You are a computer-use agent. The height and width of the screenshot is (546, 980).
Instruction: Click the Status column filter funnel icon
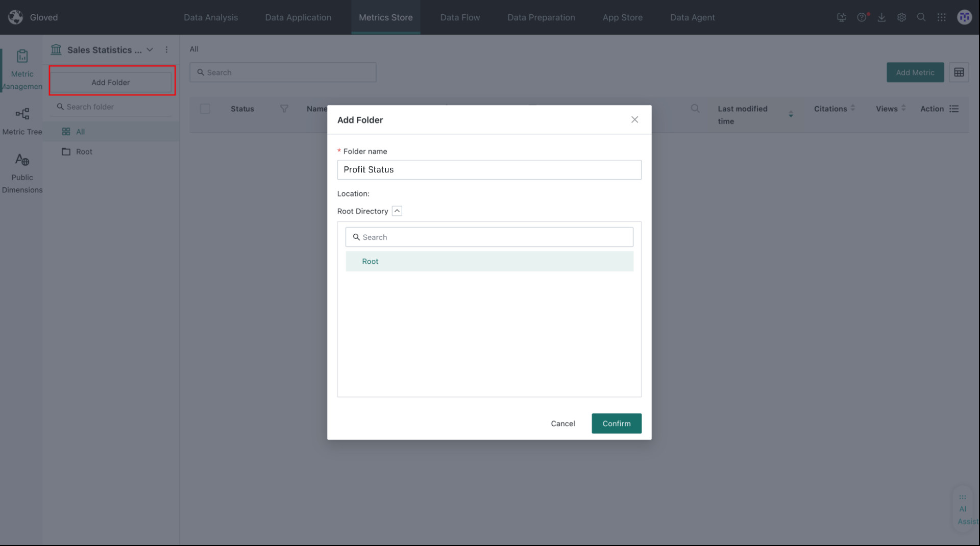pyautogui.click(x=284, y=109)
